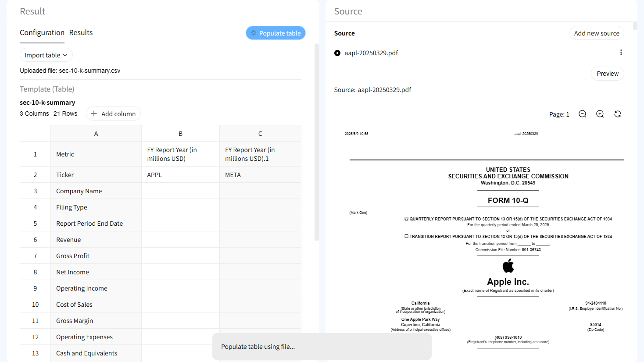The image size is (644, 362).
Task: Click the 'Gross Profit' cell
Action: 96,256
